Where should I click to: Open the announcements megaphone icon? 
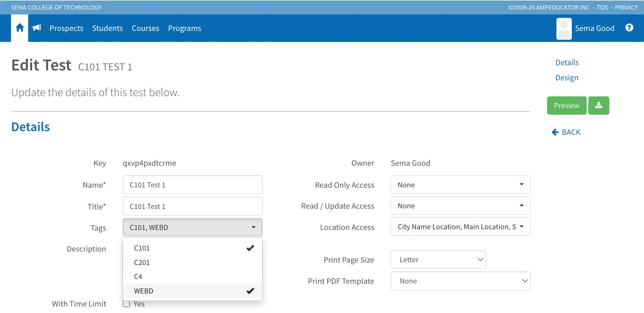pos(36,28)
